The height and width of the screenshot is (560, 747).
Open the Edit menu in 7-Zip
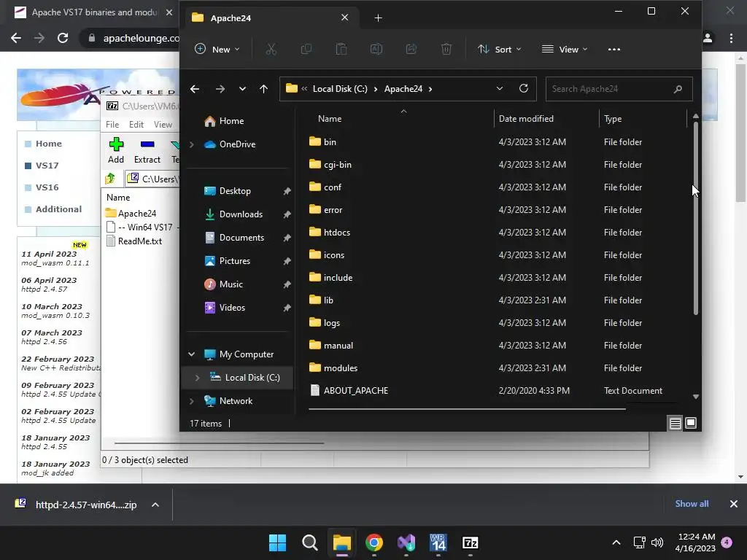[x=136, y=125]
